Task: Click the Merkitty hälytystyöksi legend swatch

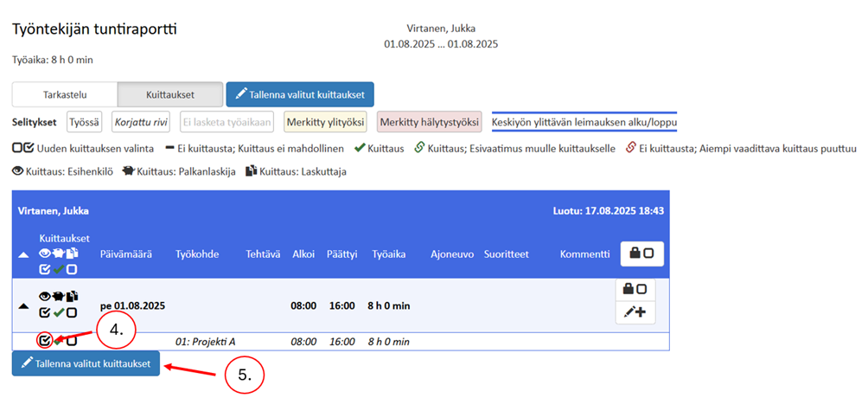Action: [430, 123]
